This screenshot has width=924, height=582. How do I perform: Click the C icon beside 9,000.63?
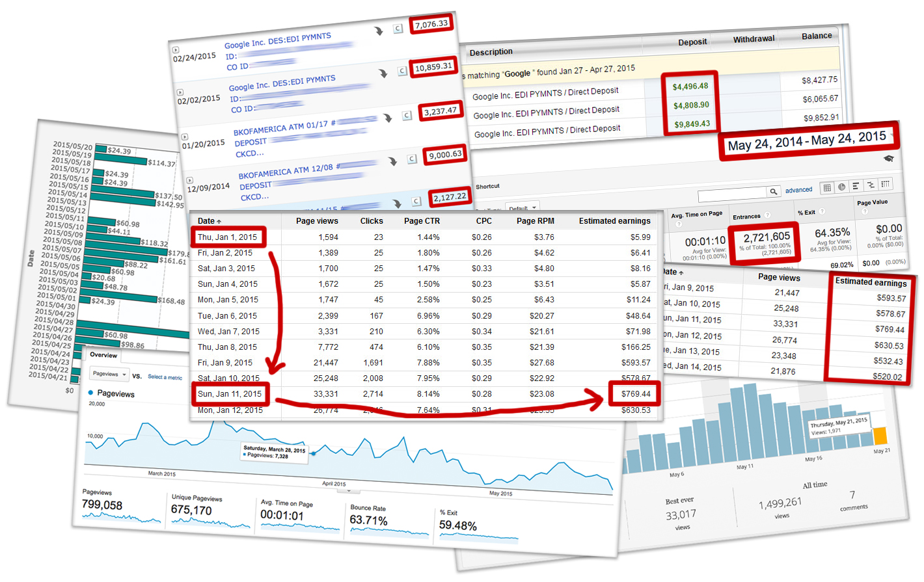click(x=411, y=159)
